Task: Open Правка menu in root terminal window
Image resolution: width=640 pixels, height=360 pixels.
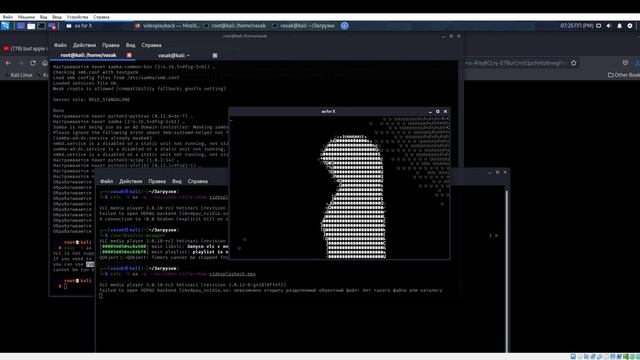Action: (111, 45)
